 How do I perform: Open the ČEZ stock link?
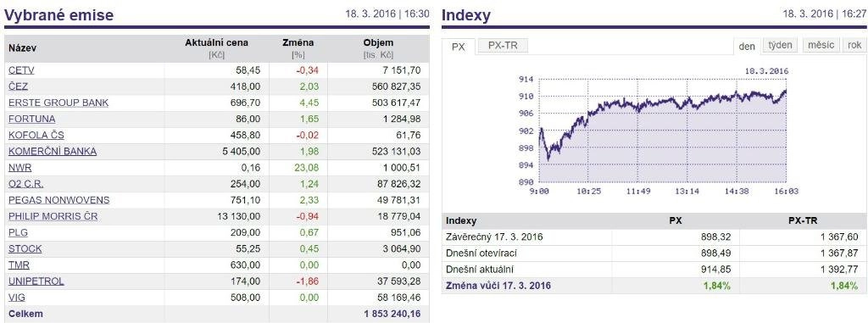click(x=19, y=86)
